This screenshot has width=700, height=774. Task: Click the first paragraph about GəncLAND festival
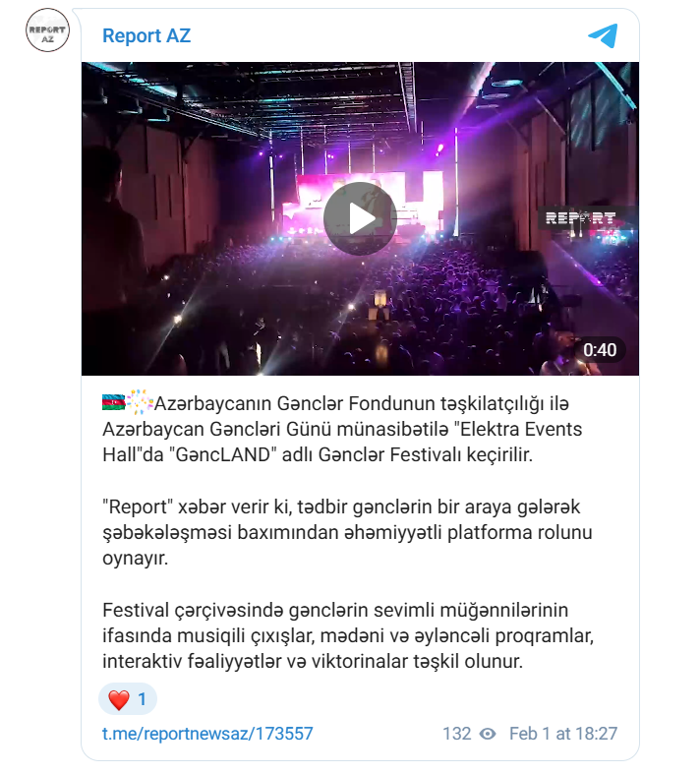342,429
